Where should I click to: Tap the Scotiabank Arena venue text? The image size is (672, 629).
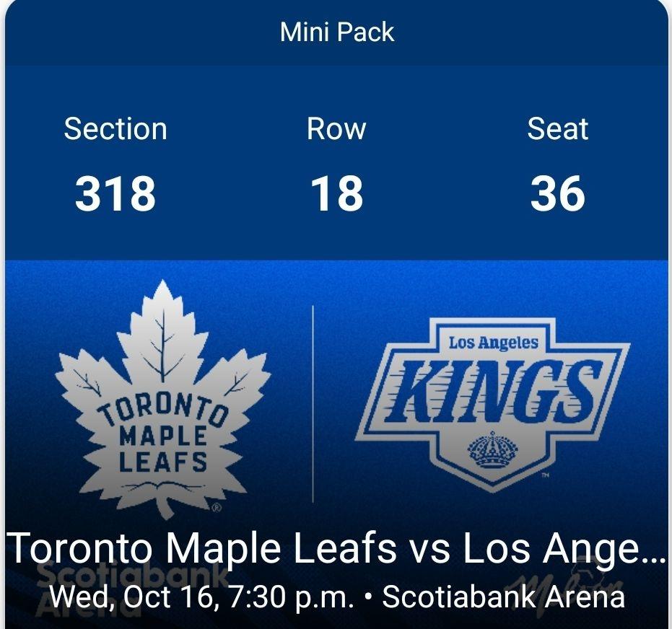pos(503,597)
